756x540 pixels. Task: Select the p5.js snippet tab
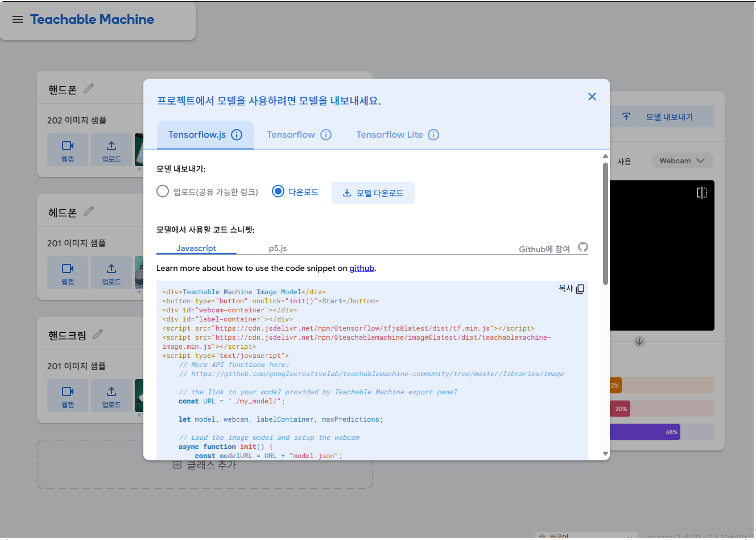coord(278,248)
